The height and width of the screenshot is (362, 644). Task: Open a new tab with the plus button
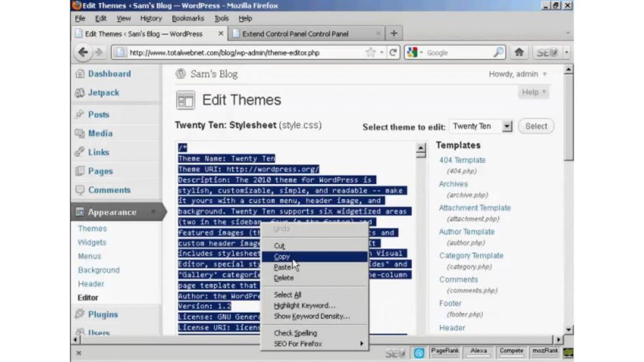(x=394, y=34)
